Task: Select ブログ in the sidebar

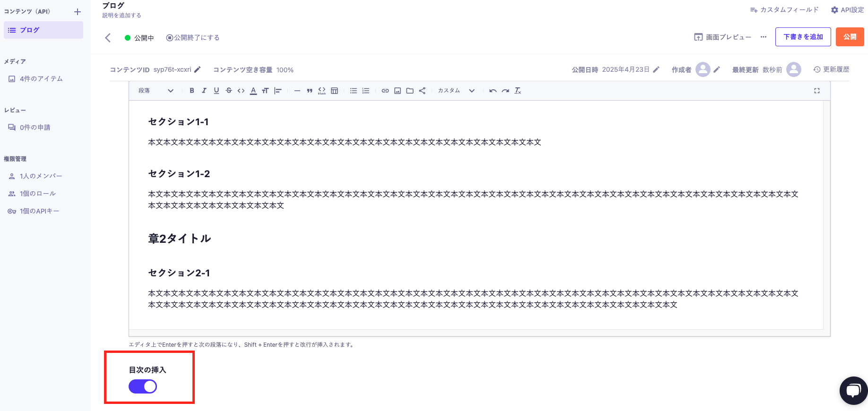Action: click(x=43, y=30)
